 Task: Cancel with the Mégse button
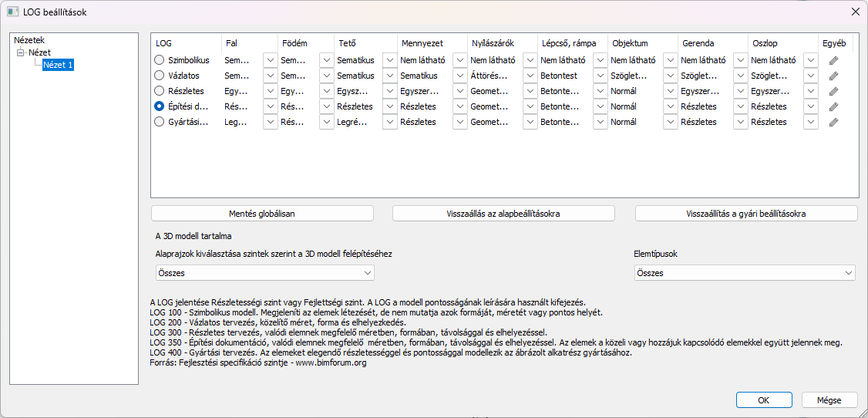click(829, 399)
